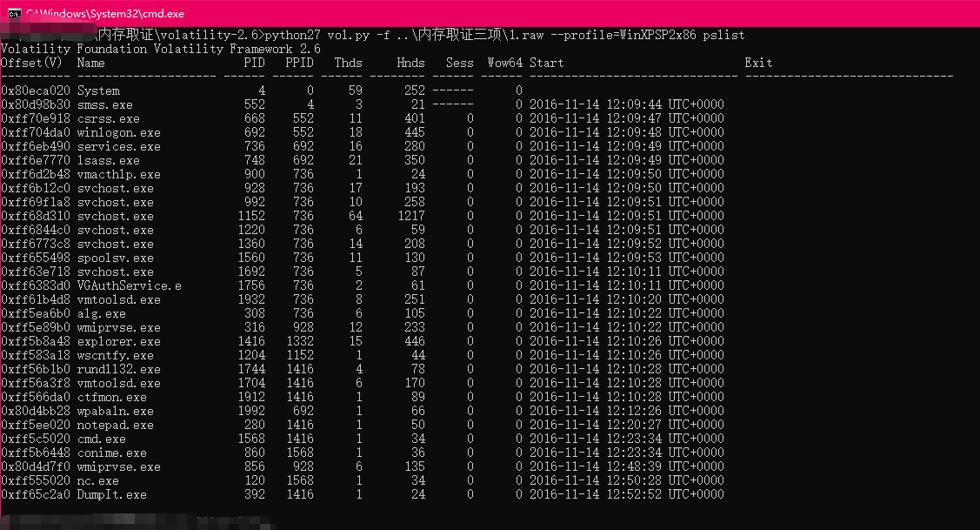
Task: Click the start time of DumpIt.exe
Action: pos(626,494)
